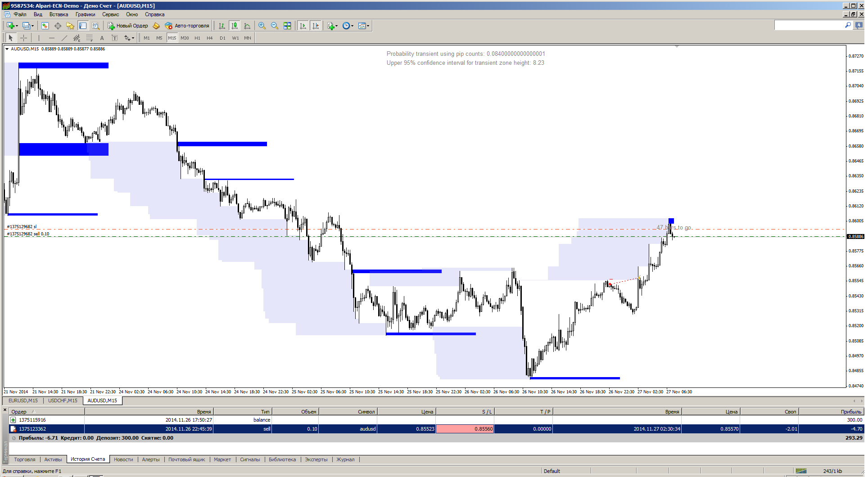Toggle the Terminal panel icon
This screenshot has width=868, height=477.
pos(83,26)
